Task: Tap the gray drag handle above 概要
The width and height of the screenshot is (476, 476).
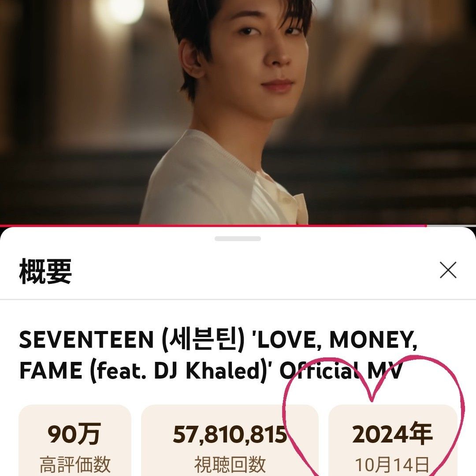Action: click(x=238, y=238)
